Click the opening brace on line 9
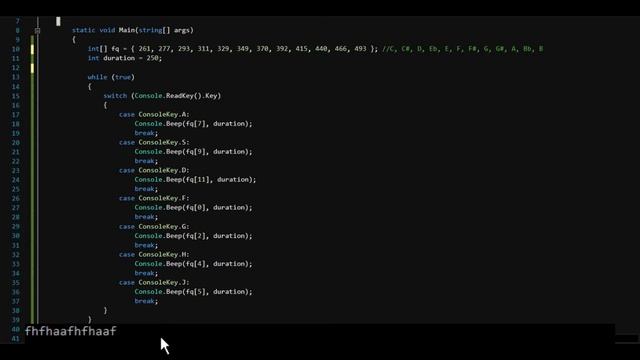Viewport: 640px width, 360px height. point(74,40)
